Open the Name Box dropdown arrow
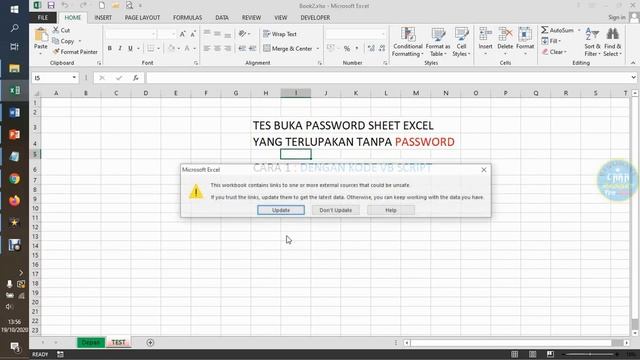640x360 pixels. [74, 78]
